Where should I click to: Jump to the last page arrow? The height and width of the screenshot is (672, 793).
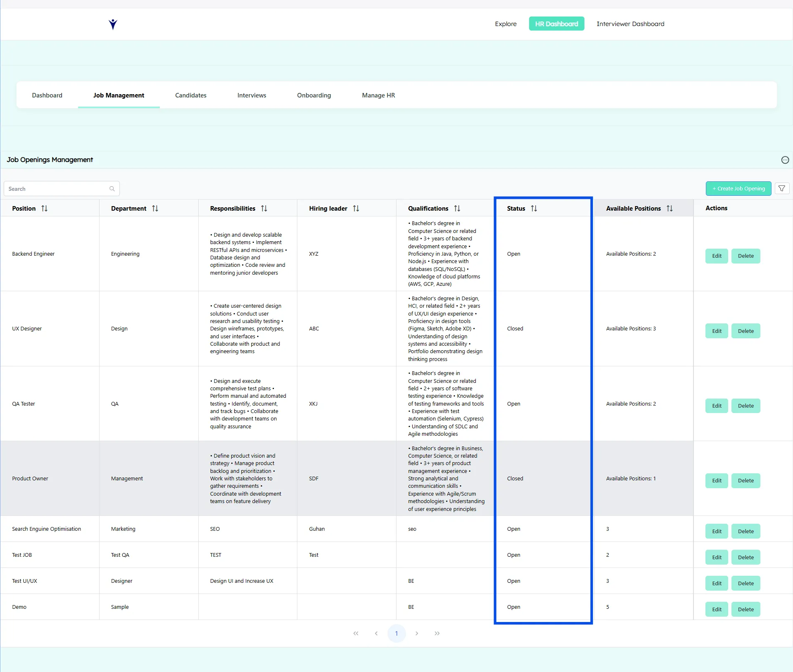click(437, 633)
